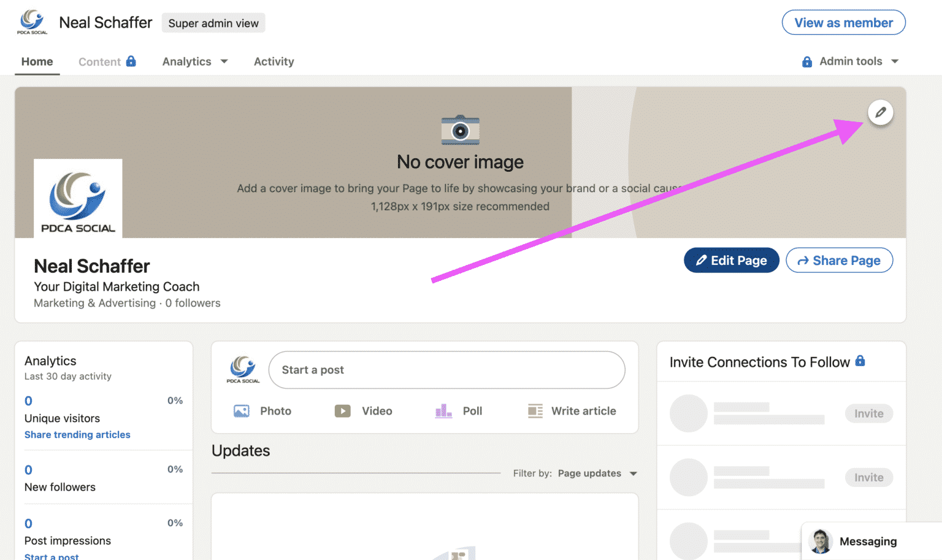Select the Photo attachment icon
This screenshot has height=560, width=942.
point(242,411)
